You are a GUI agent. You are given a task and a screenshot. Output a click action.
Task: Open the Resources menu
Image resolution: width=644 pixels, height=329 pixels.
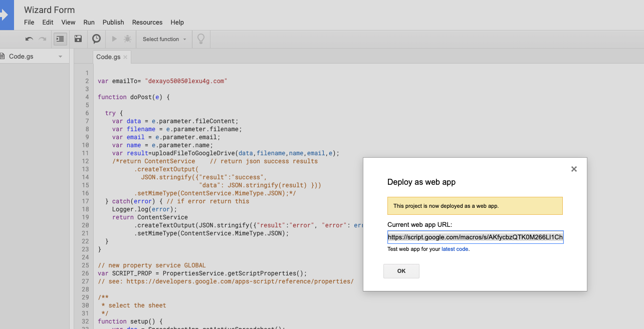click(x=147, y=22)
